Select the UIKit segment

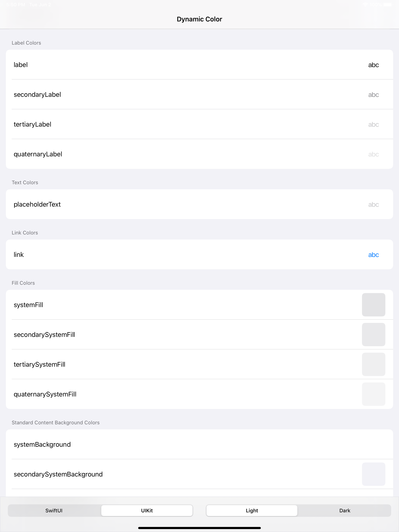pyautogui.click(x=147, y=510)
